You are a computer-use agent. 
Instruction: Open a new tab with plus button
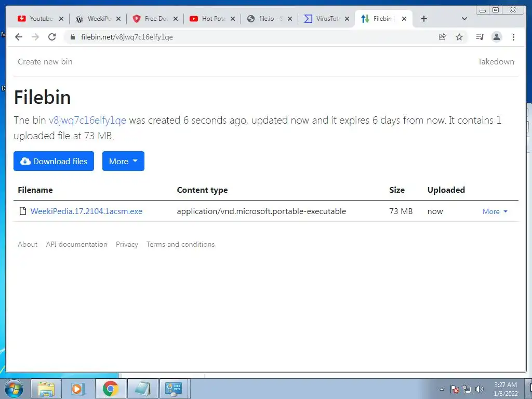pyautogui.click(x=423, y=19)
